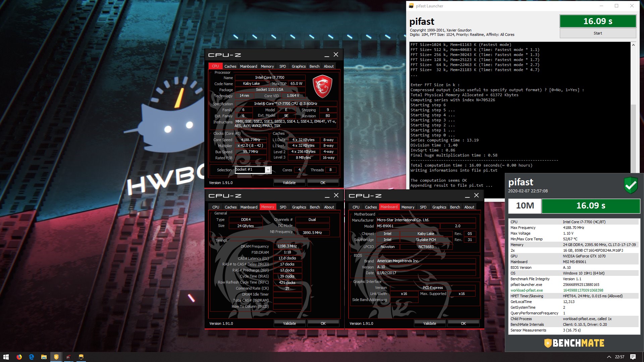Click Validate in CPU-Z Mainboard window
Viewport: 644px width, 362px height.
(x=430, y=323)
